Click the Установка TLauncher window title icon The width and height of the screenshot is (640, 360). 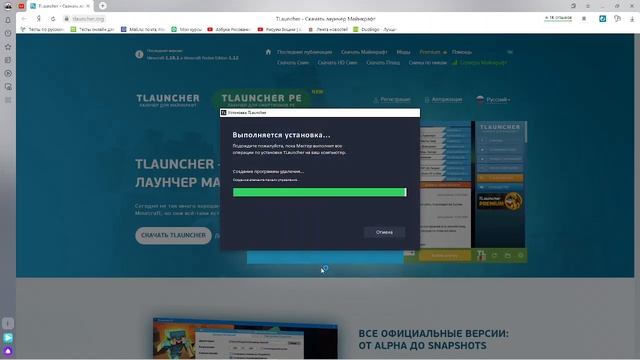223,113
